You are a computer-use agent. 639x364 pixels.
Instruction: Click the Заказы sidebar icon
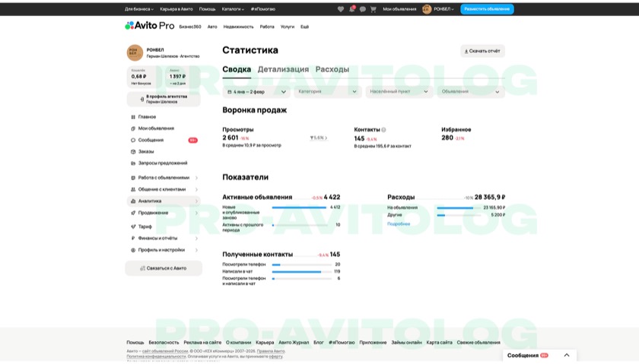click(x=133, y=151)
